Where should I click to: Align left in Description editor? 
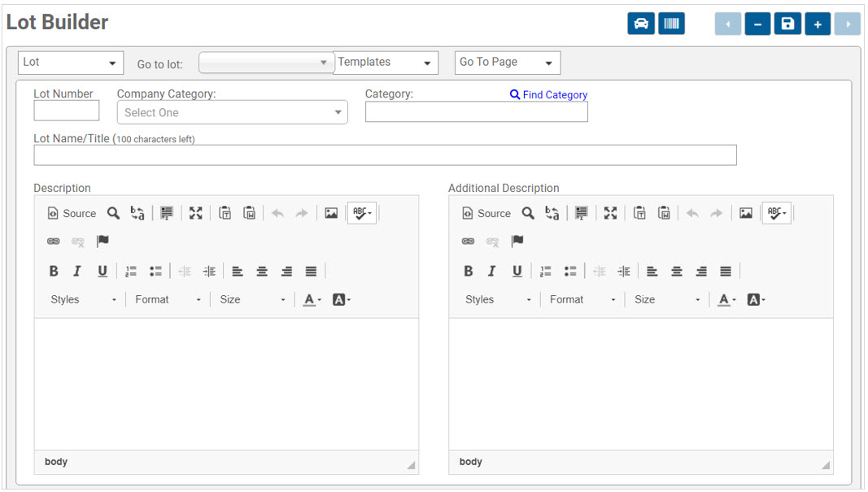[238, 271]
